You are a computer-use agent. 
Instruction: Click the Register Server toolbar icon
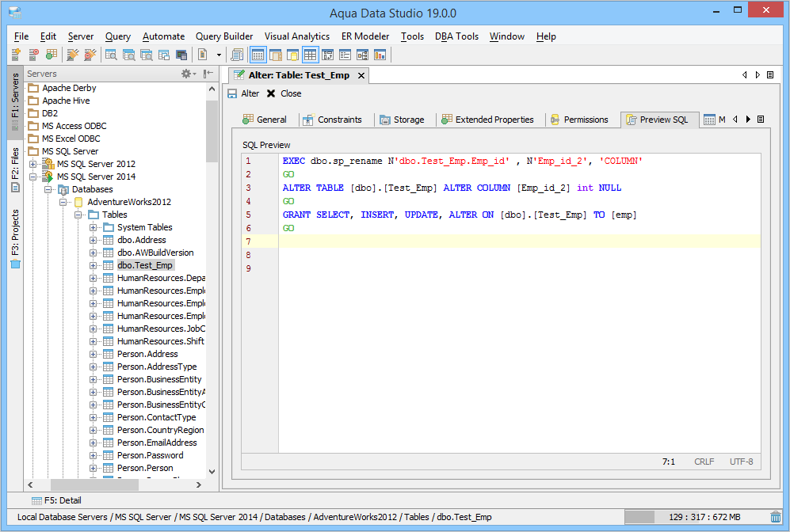pyautogui.click(x=15, y=55)
